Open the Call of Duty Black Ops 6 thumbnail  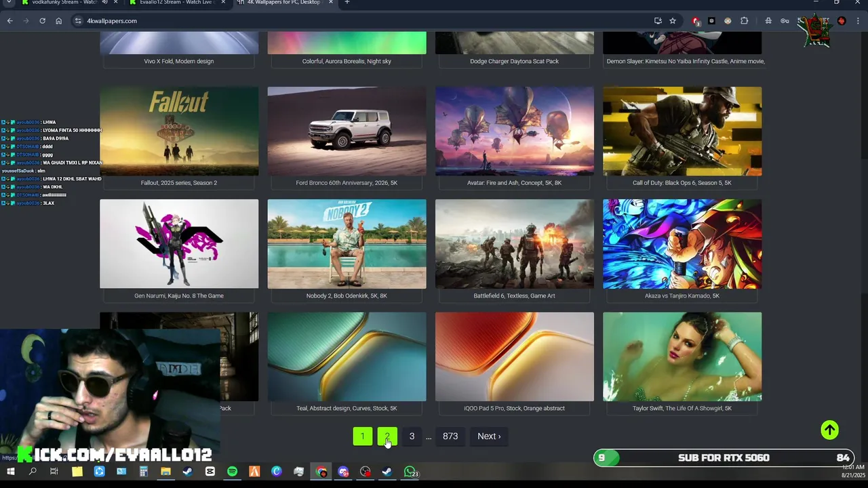click(682, 131)
